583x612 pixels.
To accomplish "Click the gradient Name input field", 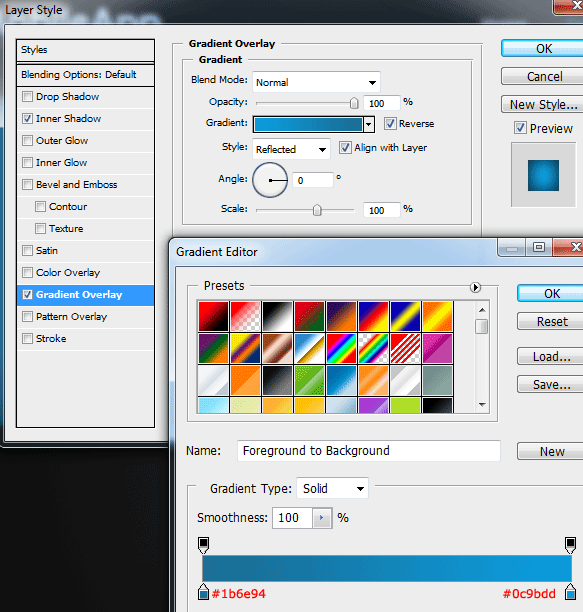I will (x=369, y=451).
